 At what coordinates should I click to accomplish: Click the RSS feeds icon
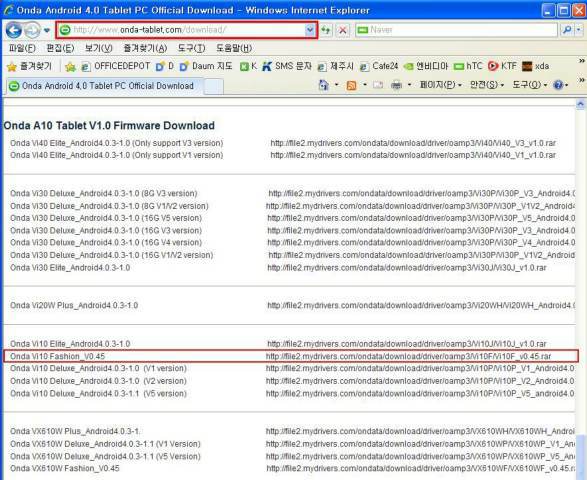click(351, 85)
